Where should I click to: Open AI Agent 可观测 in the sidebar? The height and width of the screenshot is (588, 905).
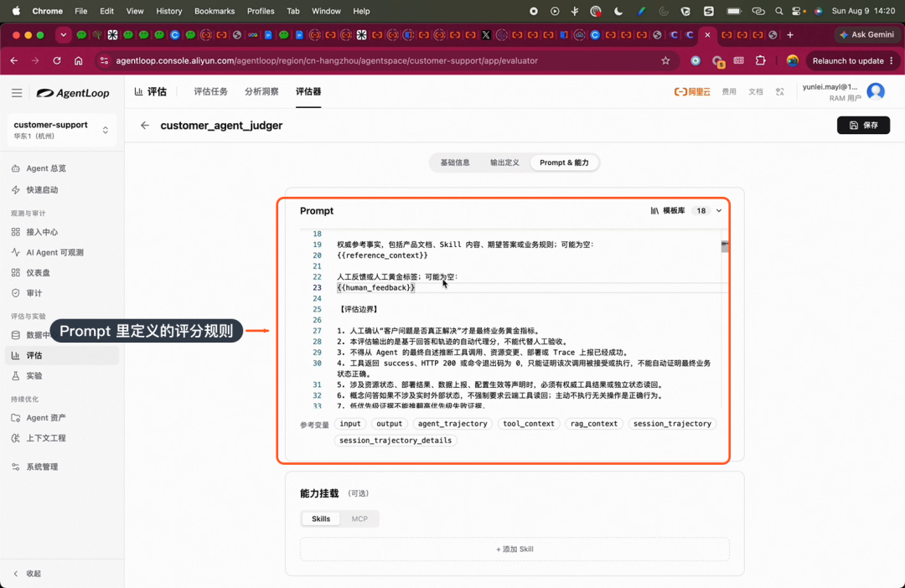[54, 252]
